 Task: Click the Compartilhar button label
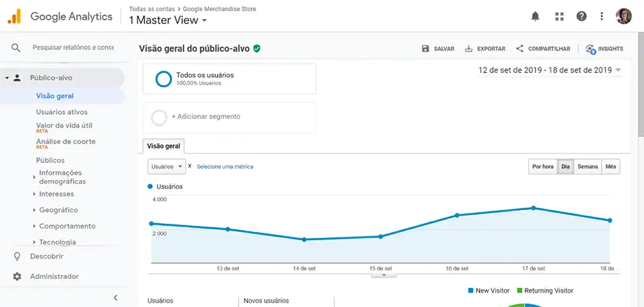pos(549,48)
